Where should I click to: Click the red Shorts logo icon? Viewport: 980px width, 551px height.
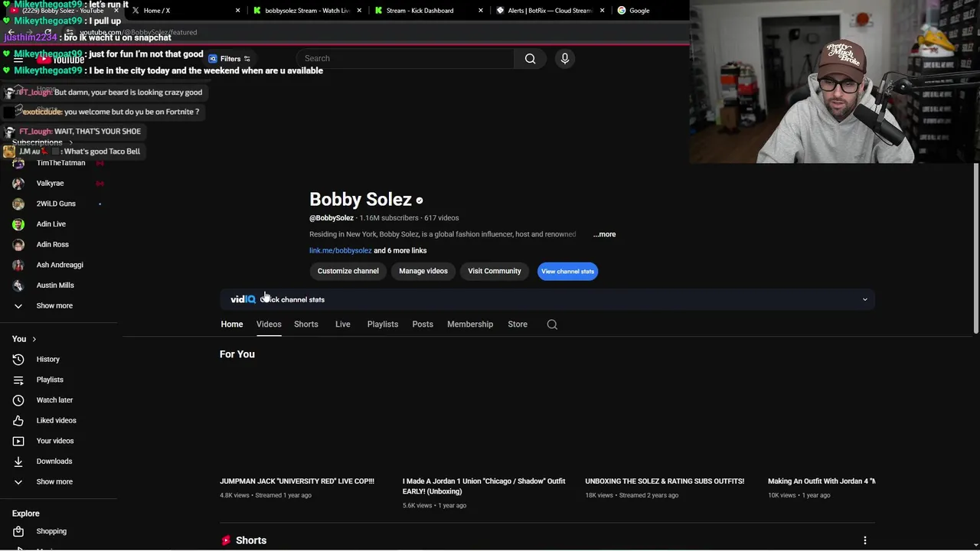point(226,540)
